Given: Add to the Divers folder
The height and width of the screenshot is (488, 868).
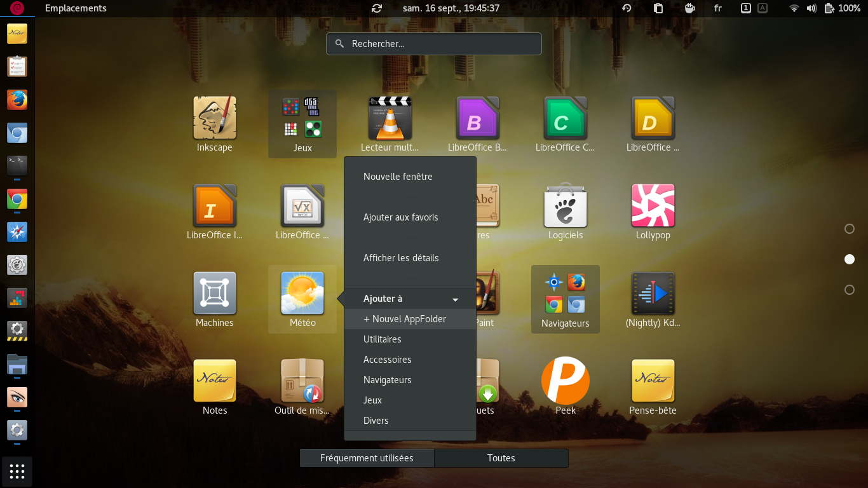Looking at the screenshot, I should pyautogui.click(x=410, y=421).
